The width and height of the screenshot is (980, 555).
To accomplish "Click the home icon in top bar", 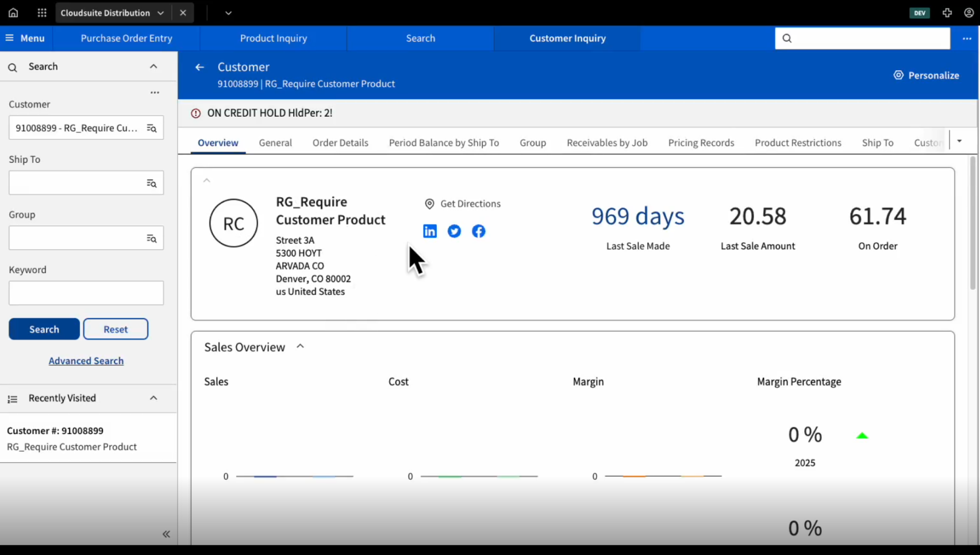I will [x=13, y=13].
